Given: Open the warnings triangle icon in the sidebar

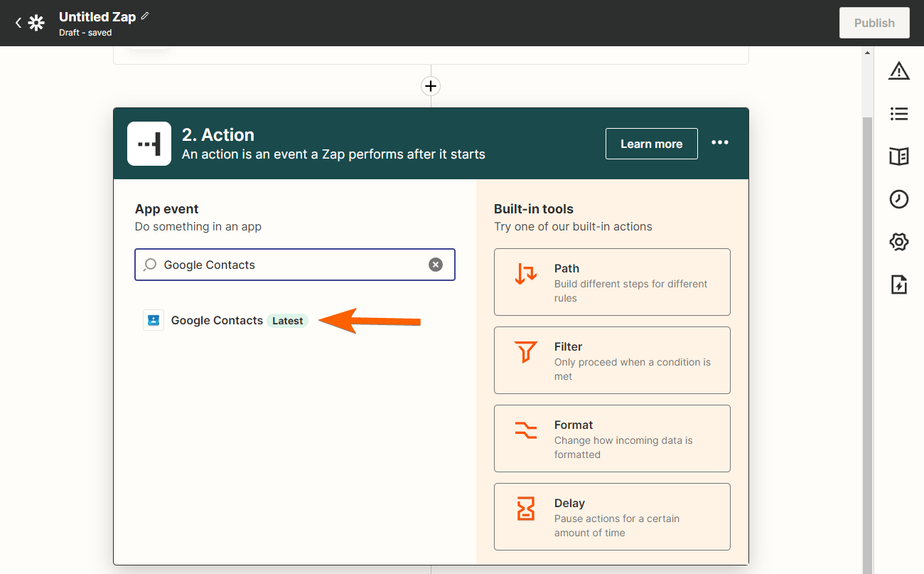Looking at the screenshot, I should pyautogui.click(x=899, y=70).
